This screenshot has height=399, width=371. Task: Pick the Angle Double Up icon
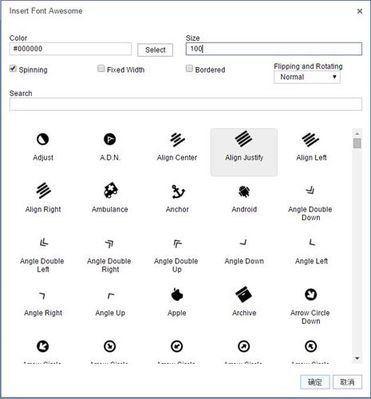pyautogui.click(x=177, y=244)
